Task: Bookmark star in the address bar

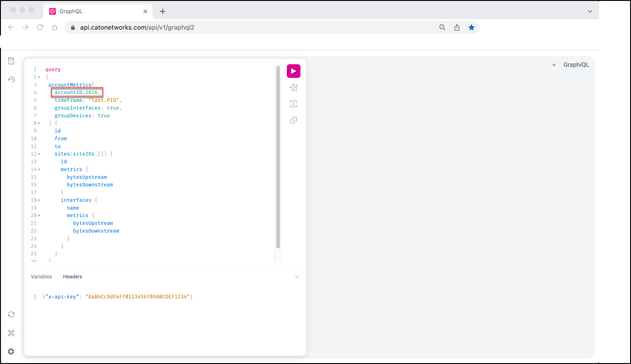Action: (x=471, y=28)
